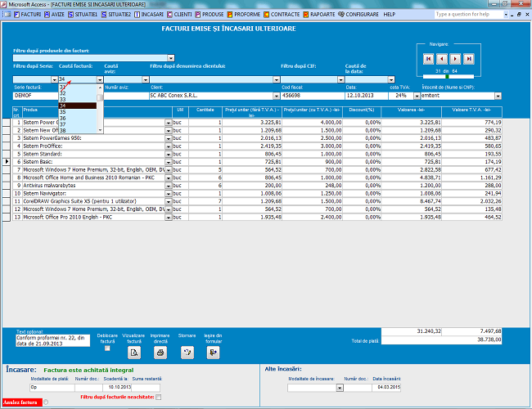Click the Data field 12.10.2013
The width and height of the screenshot is (532, 409).
click(367, 96)
